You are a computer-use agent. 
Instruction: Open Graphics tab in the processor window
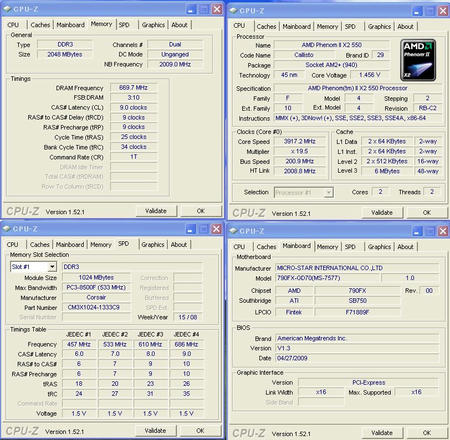point(379,26)
